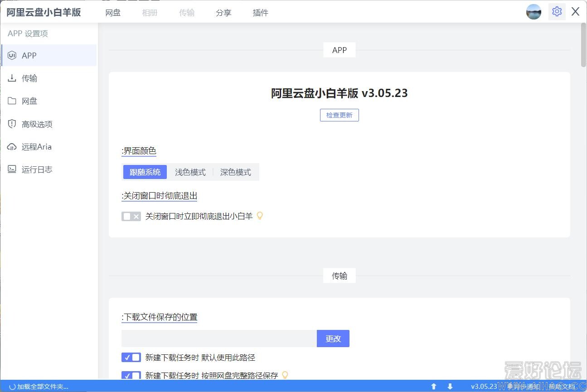
Task: Click :下载文件保存的位置 section label
Action: [160, 317]
